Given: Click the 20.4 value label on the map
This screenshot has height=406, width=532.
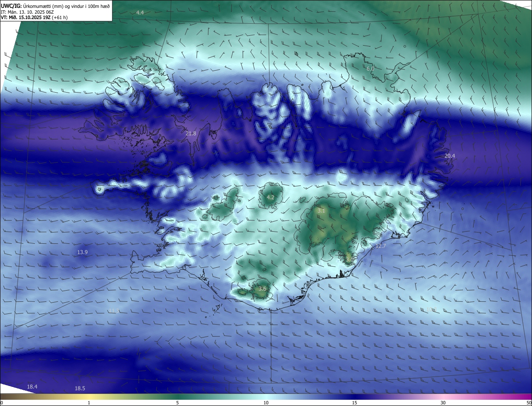Looking at the screenshot, I should tap(450, 156).
